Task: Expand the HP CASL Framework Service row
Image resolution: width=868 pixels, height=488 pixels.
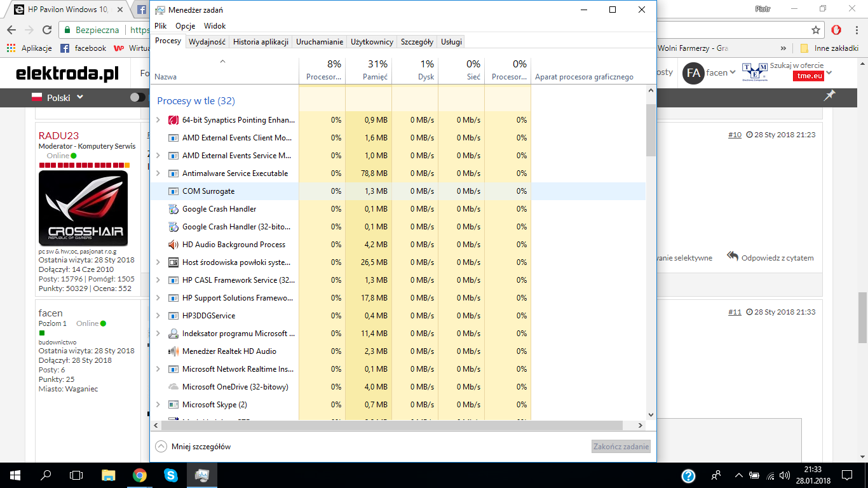Action: point(158,280)
